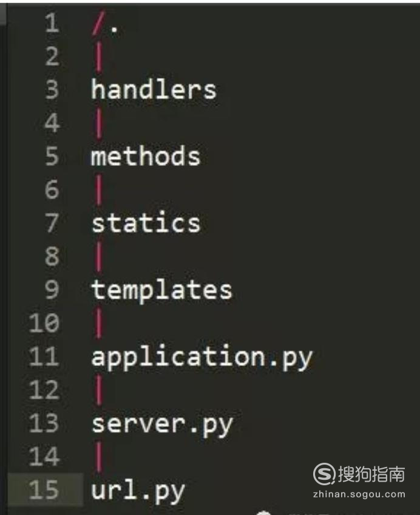The image size is (420, 515).
Task: Click the highlighted line number 15
Action: point(44,489)
